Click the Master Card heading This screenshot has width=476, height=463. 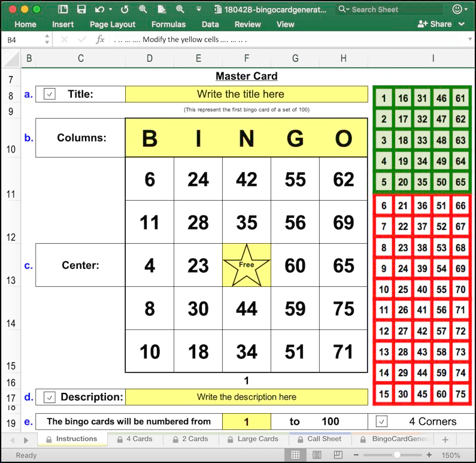[x=247, y=76]
